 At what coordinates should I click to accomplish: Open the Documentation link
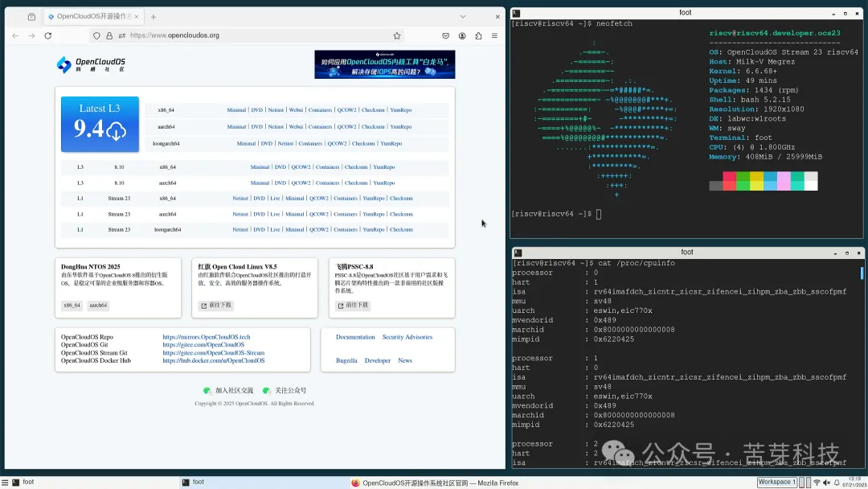tap(355, 337)
